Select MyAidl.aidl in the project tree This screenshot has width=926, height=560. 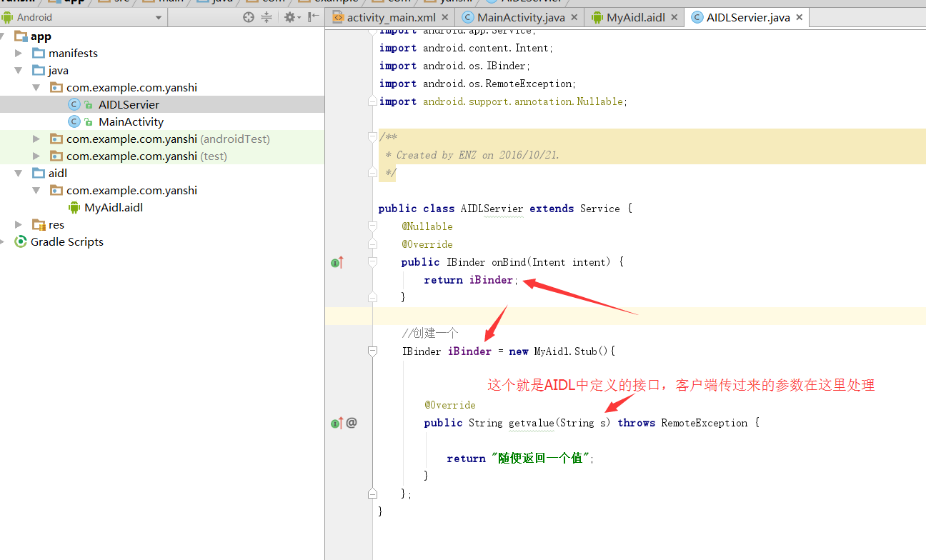[114, 207]
